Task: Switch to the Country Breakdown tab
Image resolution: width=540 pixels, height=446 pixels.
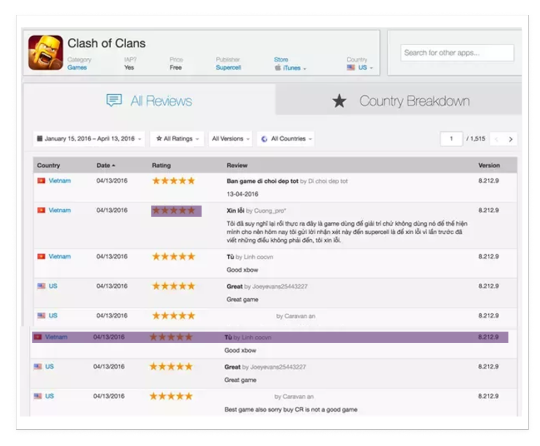Action: pos(398,101)
